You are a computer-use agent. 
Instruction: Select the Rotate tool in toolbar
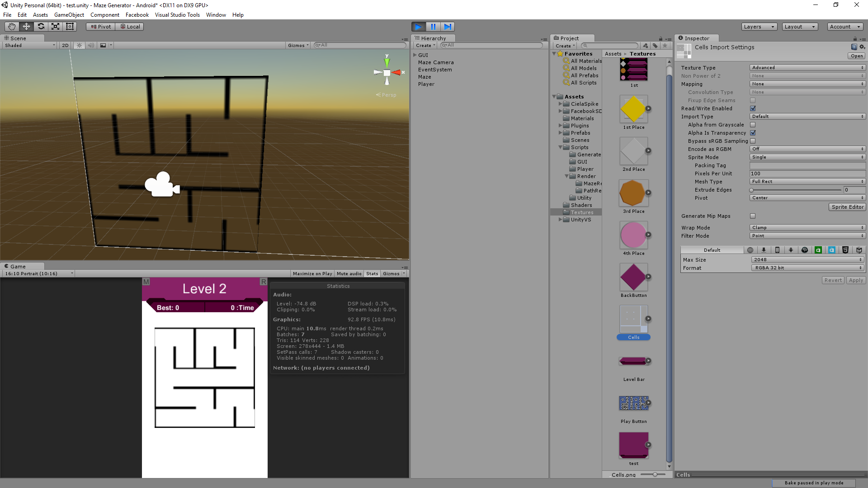pos(41,27)
